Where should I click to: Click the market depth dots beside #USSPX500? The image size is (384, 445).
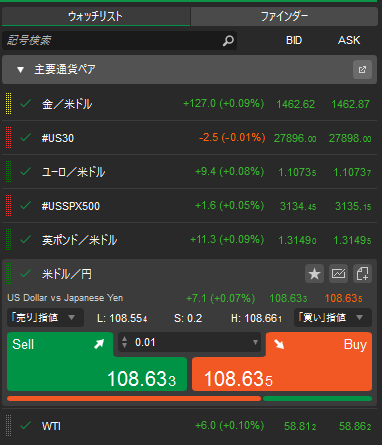click(9, 206)
